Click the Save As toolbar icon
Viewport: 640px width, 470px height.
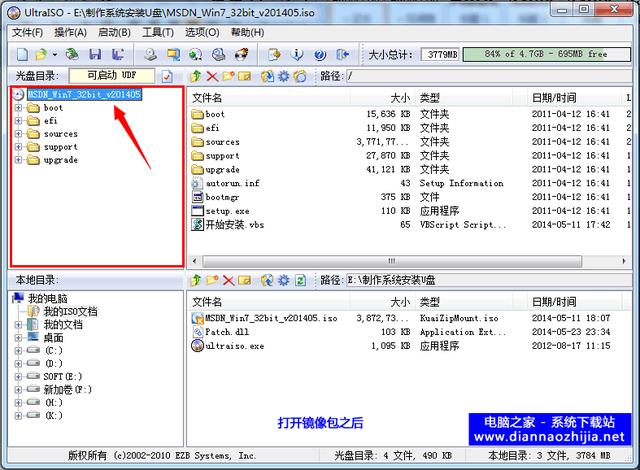pyautogui.click(x=118, y=54)
